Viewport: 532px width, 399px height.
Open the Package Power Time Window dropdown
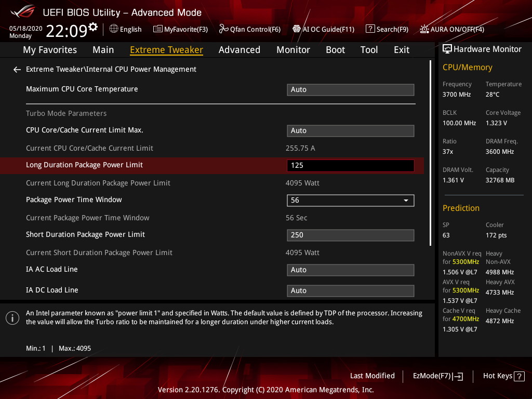[351, 200]
